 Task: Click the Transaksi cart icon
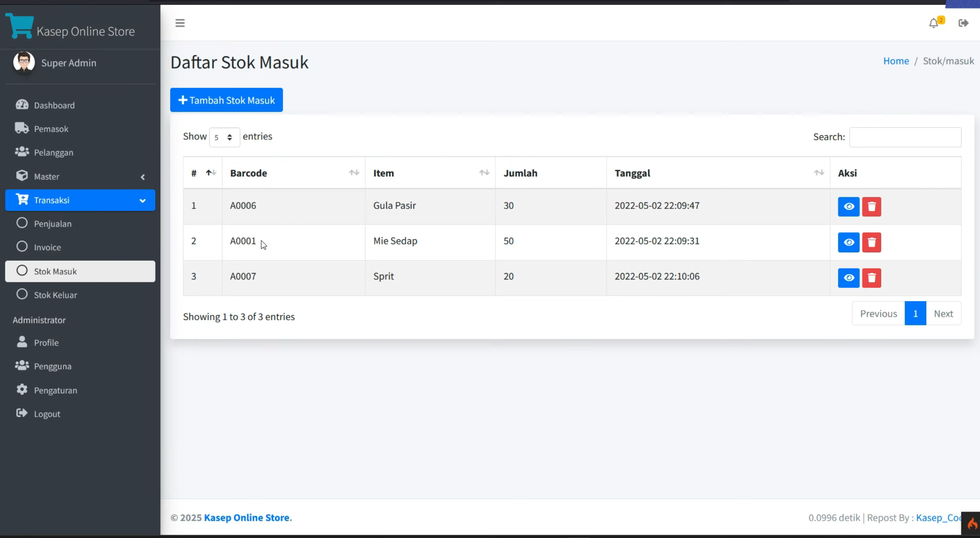(x=22, y=199)
